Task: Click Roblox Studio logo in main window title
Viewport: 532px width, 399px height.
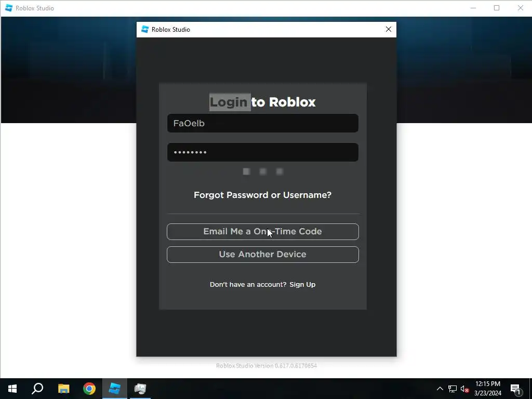Action: [x=9, y=8]
